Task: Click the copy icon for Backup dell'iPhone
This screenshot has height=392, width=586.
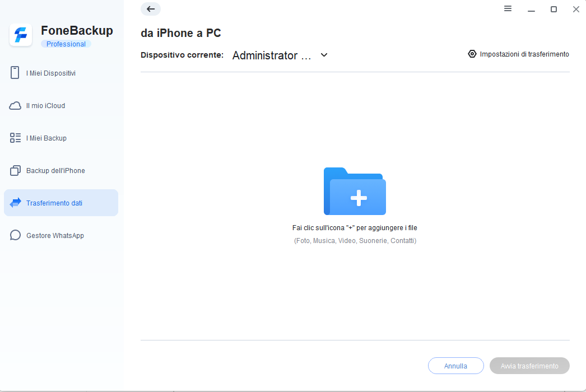Action: pyautogui.click(x=15, y=170)
